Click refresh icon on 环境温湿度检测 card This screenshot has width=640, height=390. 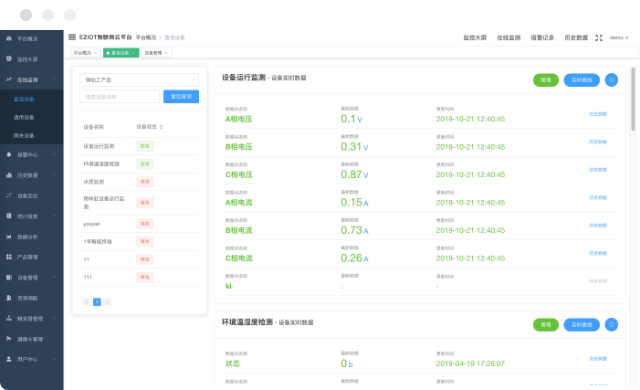tap(611, 325)
